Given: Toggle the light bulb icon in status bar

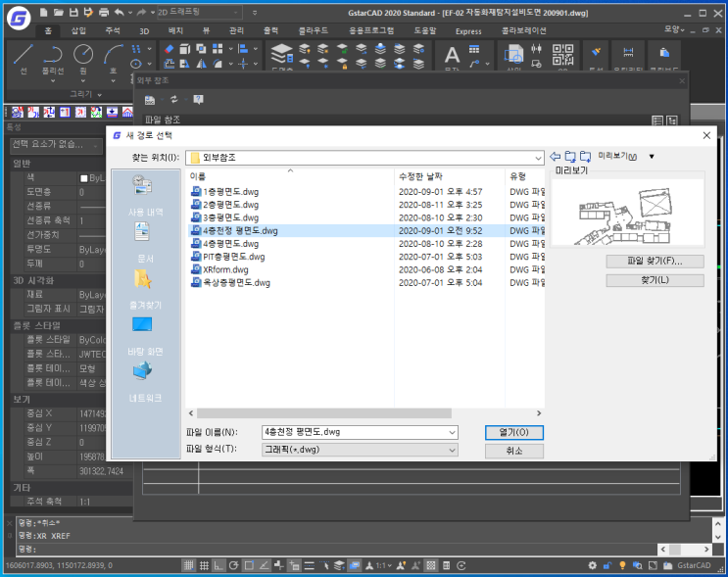Looking at the screenshot, I should (x=622, y=565).
